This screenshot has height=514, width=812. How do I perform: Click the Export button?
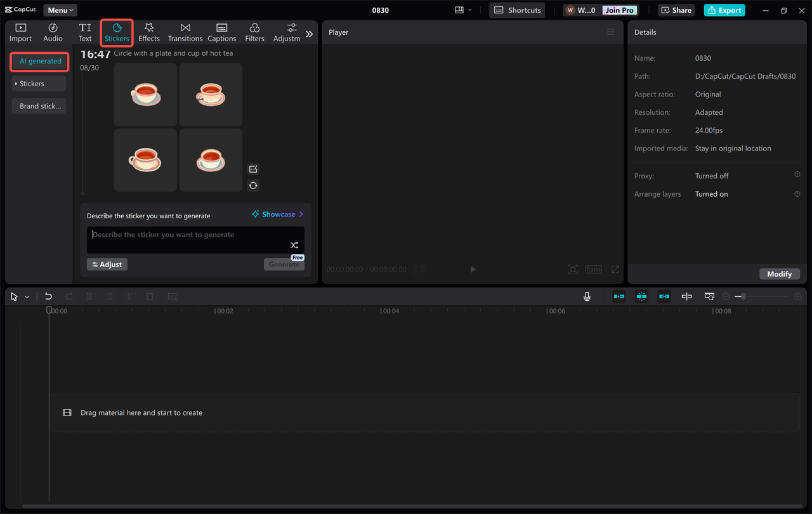[x=724, y=10]
